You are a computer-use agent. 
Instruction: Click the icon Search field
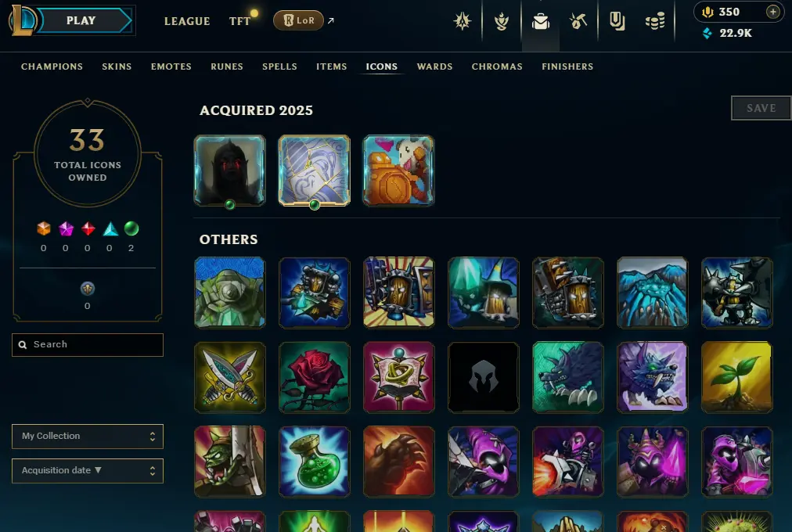[88, 345]
